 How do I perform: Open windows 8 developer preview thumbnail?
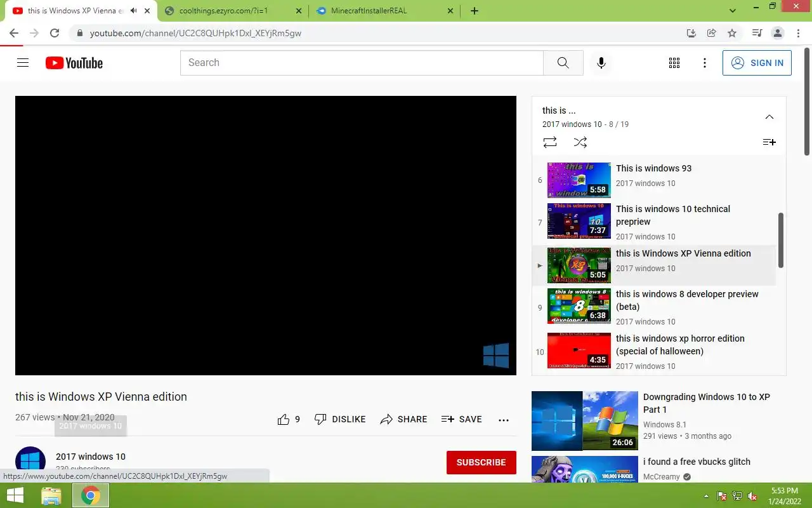click(x=579, y=306)
